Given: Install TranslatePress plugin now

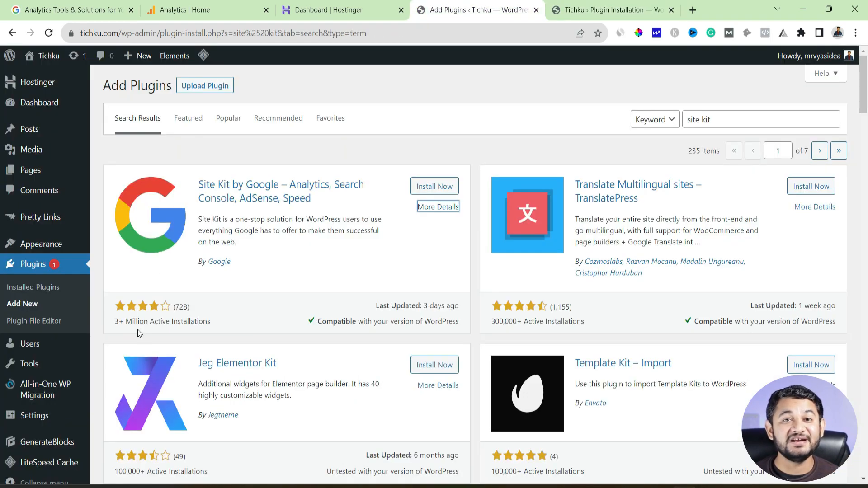Looking at the screenshot, I should tap(811, 186).
